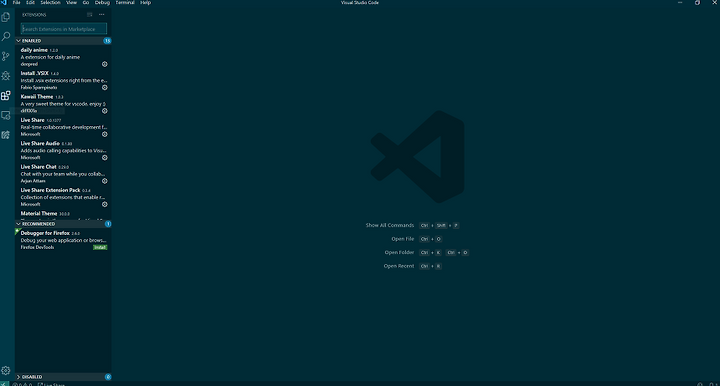Click the VS Code logo in title bar
The image size is (720, 386).
[x=4, y=2]
